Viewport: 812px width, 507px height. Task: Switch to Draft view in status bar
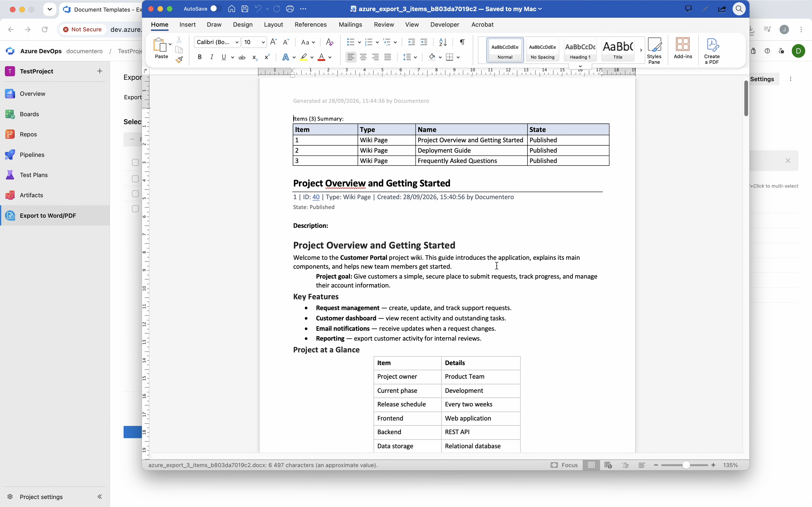[642, 465]
